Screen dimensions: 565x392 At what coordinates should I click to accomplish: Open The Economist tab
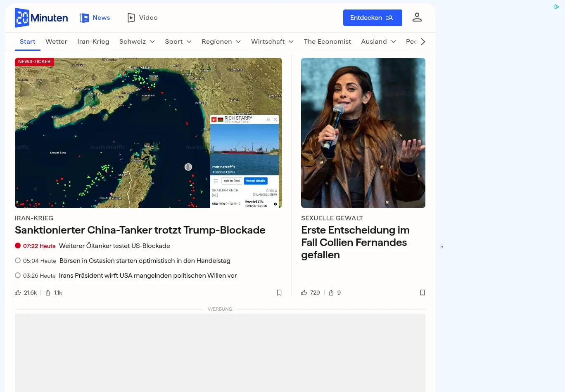pos(327,42)
